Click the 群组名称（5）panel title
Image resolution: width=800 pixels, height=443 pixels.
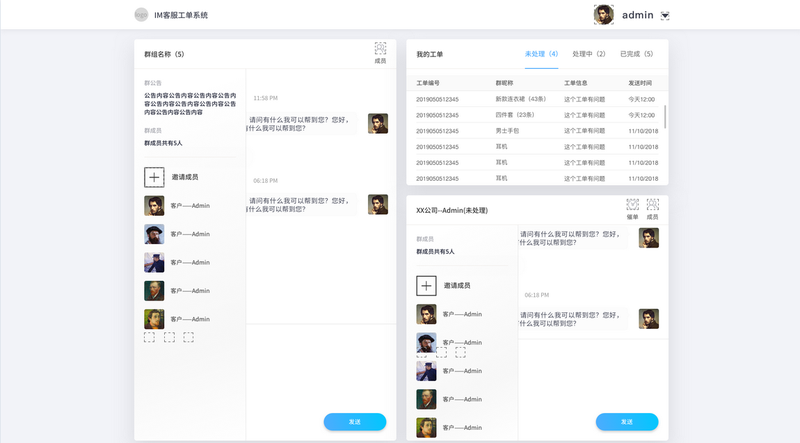pyautogui.click(x=164, y=54)
